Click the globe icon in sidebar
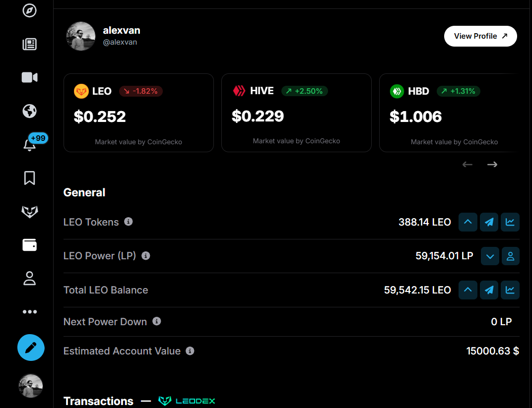This screenshot has height=408, width=532. 29,111
